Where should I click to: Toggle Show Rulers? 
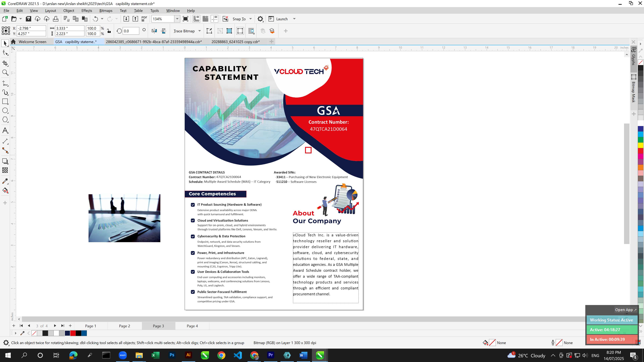(196, 19)
